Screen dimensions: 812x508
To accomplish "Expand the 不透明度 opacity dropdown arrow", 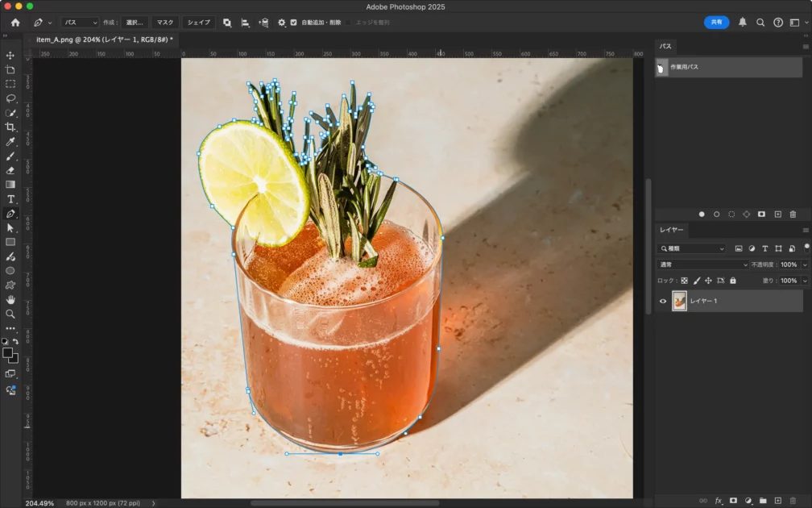I will (804, 264).
